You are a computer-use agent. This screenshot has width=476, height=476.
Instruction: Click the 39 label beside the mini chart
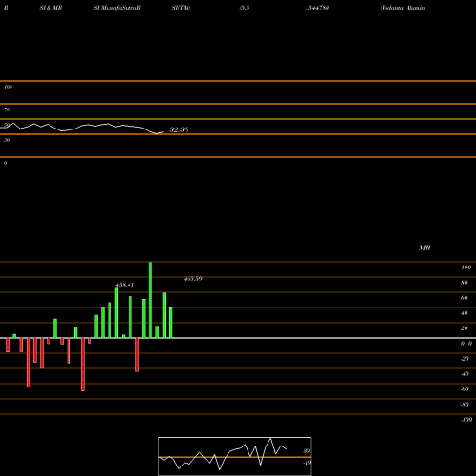pos(307,451)
